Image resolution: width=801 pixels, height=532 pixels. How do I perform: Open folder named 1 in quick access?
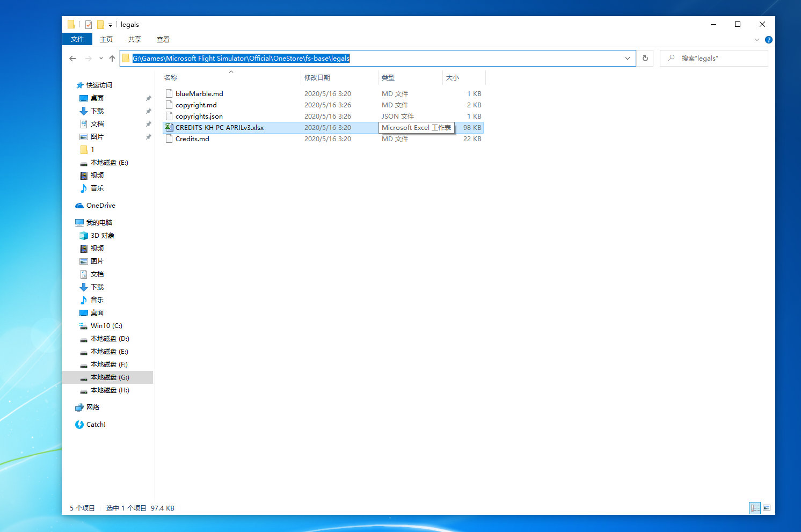92,150
